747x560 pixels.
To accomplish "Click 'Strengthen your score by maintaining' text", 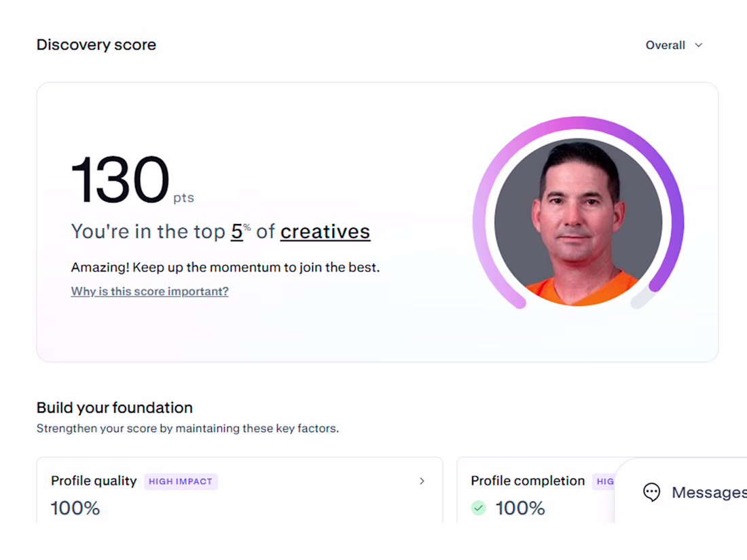I will click(x=187, y=428).
